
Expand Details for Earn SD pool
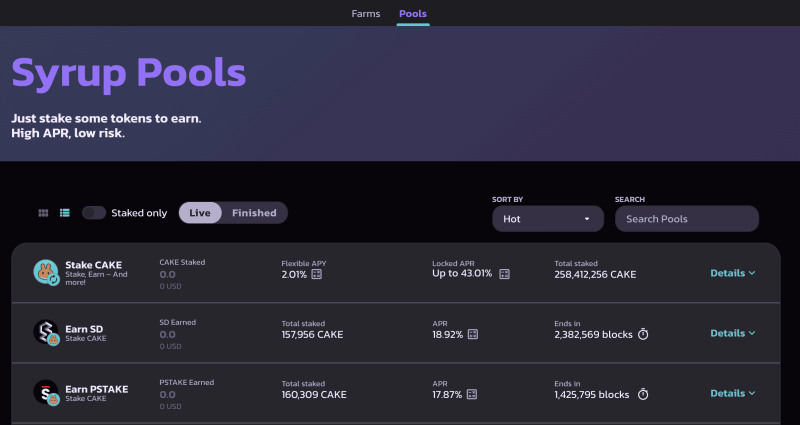(733, 333)
